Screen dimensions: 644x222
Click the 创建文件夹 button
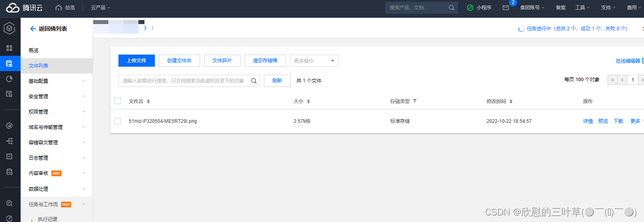coord(179,60)
